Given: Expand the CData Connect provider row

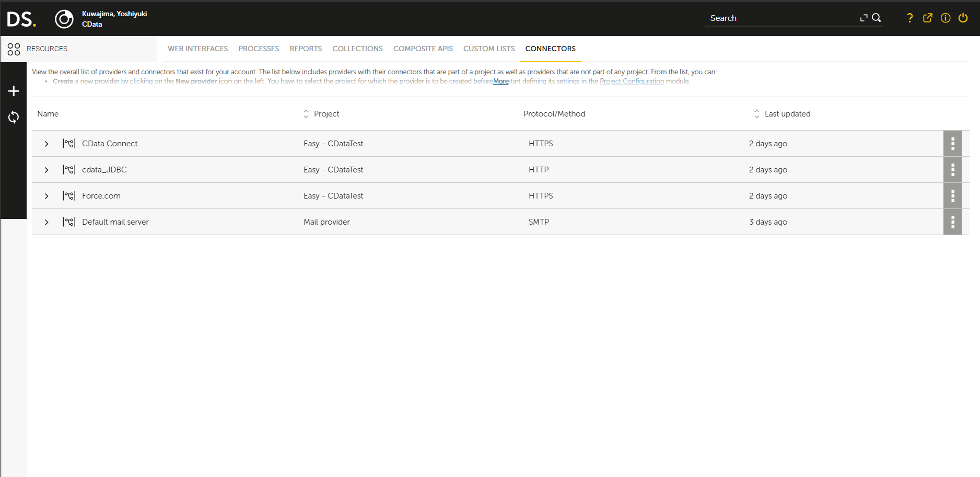Looking at the screenshot, I should (46, 144).
